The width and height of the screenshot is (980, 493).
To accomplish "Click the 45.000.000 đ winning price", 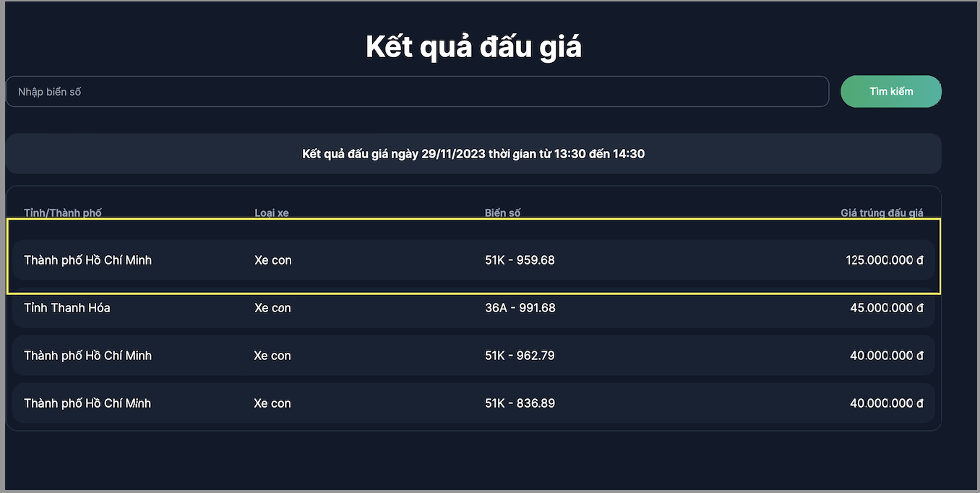I will pyautogui.click(x=887, y=308).
